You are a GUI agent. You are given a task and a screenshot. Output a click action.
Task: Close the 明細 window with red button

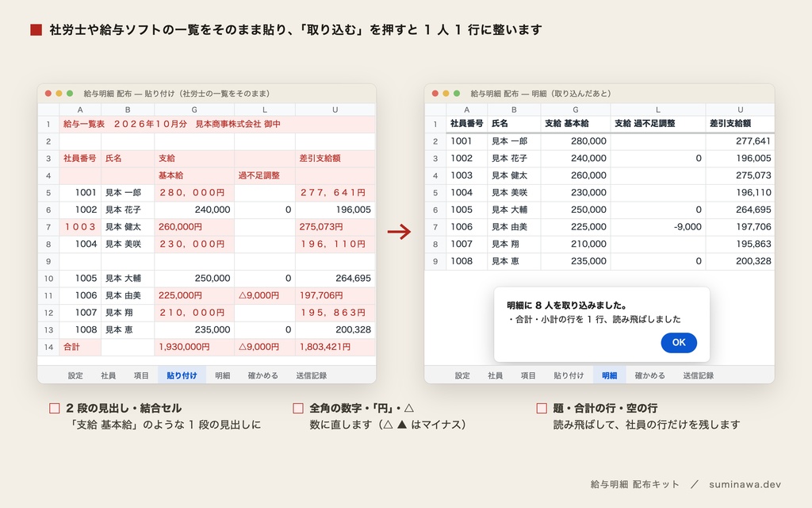click(435, 94)
